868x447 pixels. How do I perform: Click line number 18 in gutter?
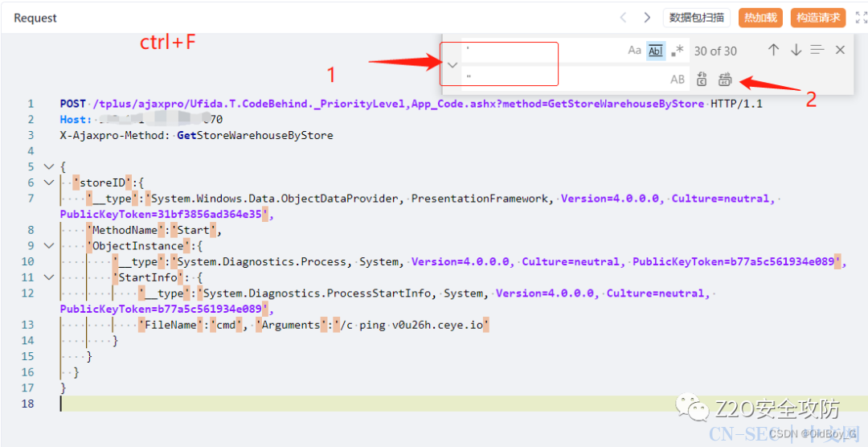tap(27, 404)
